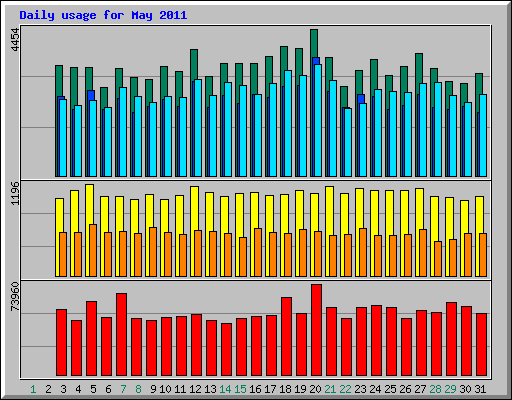Viewport: 512px width, 400px height.
Task: Click green weekend day label 21
Action: [330, 389]
